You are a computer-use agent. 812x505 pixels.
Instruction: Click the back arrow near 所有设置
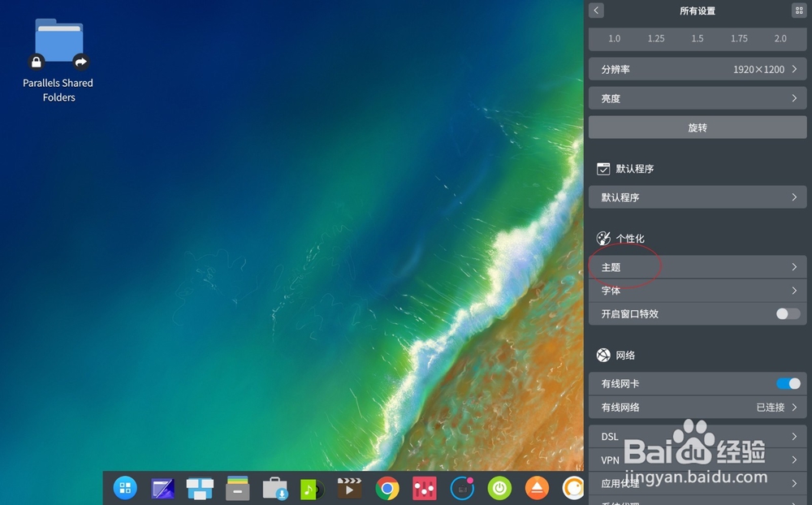pos(596,10)
